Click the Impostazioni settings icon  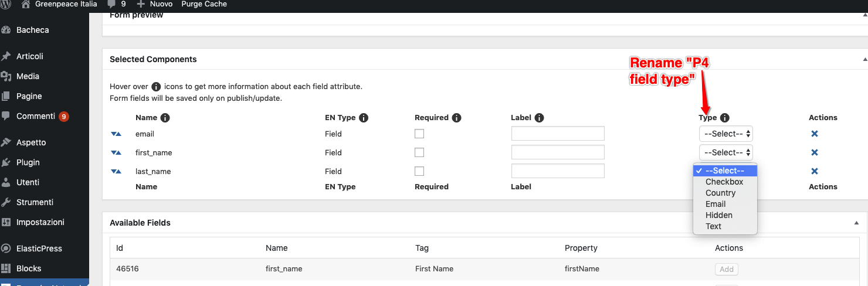6,222
